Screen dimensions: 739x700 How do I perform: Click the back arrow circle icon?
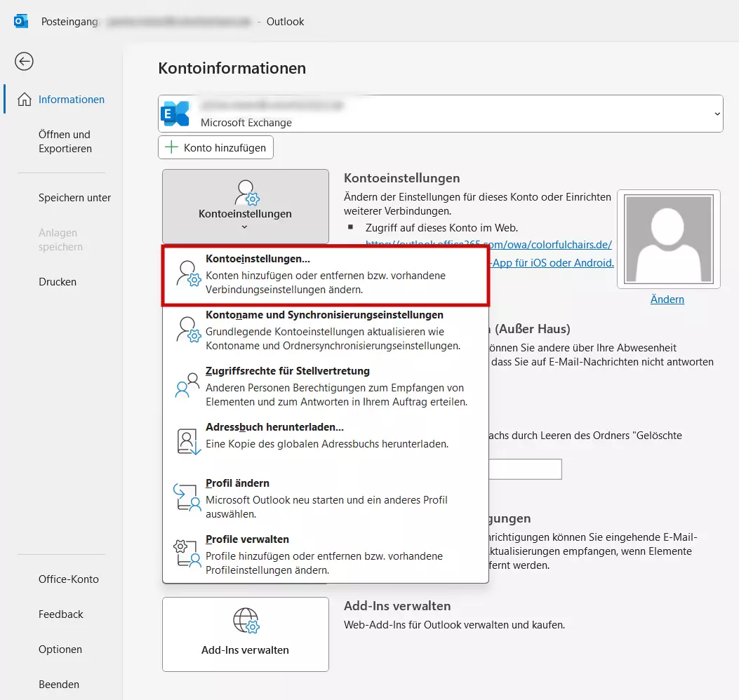23,62
